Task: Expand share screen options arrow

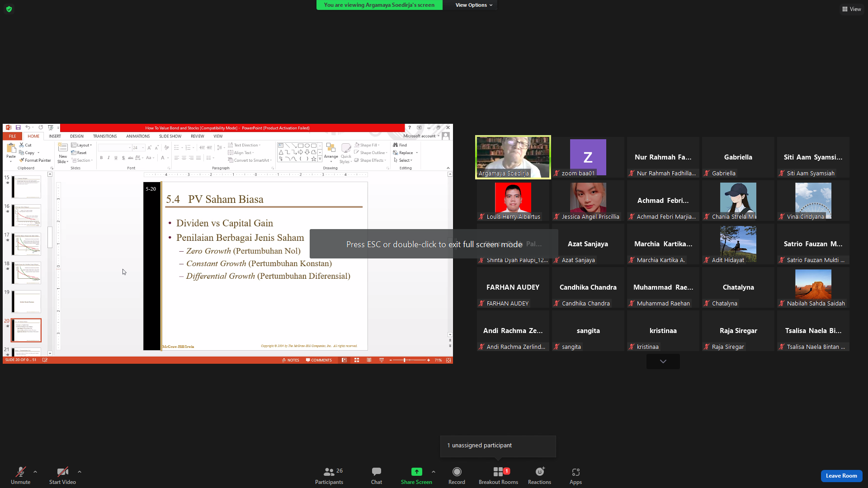Action: (x=434, y=472)
